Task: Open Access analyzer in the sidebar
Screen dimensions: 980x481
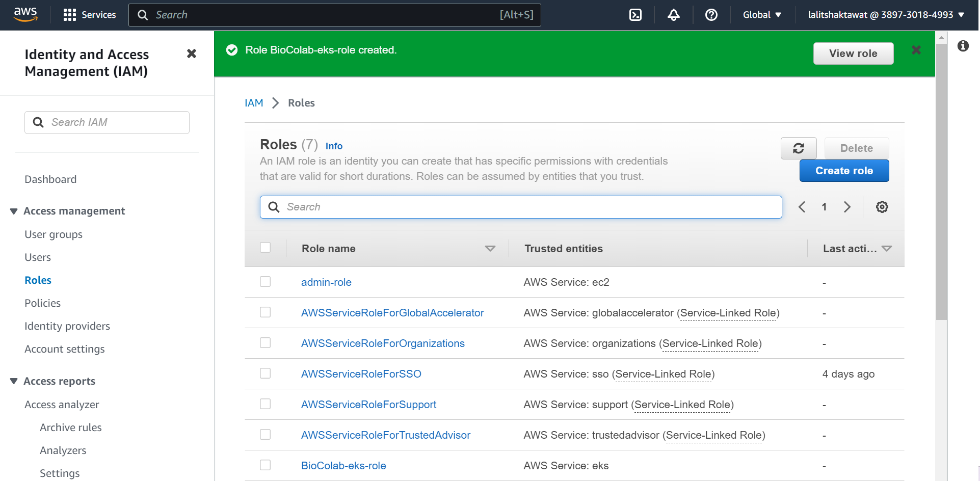Action: point(62,405)
